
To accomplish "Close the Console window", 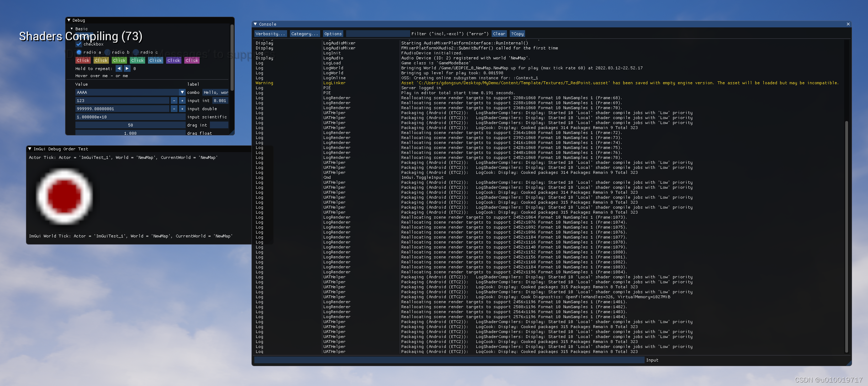I will pos(848,24).
